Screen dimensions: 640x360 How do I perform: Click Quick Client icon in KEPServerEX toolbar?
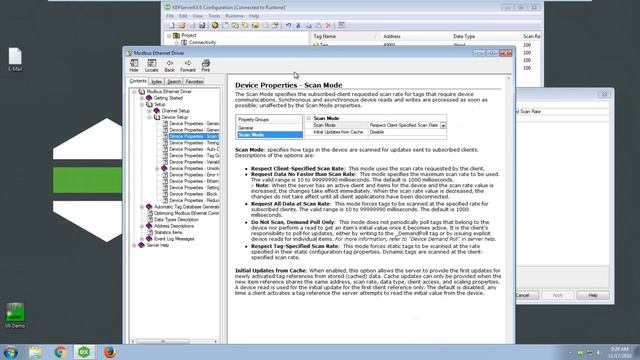(342, 25)
